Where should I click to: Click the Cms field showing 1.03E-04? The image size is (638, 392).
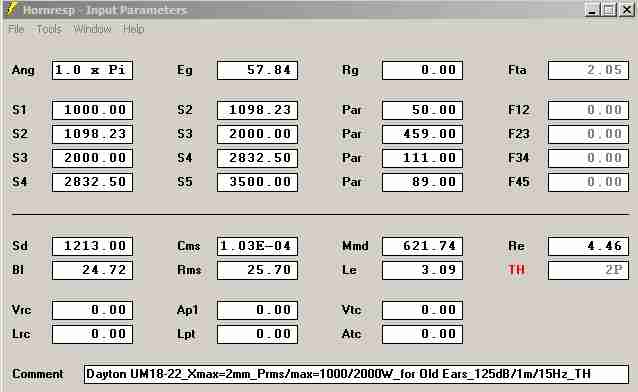click(258, 246)
